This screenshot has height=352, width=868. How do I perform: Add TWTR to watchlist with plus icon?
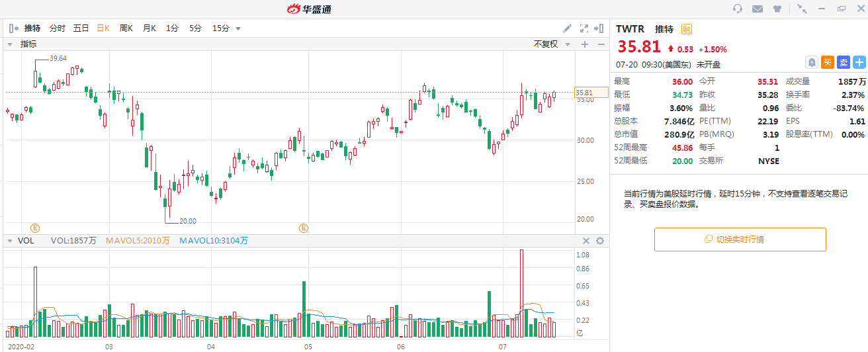(x=859, y=62)
